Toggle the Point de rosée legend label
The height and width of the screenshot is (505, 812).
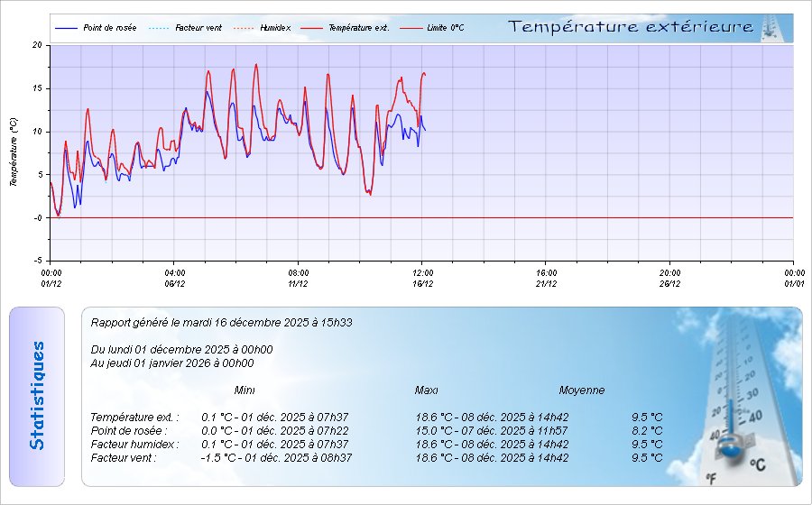[x=109, y=28]
